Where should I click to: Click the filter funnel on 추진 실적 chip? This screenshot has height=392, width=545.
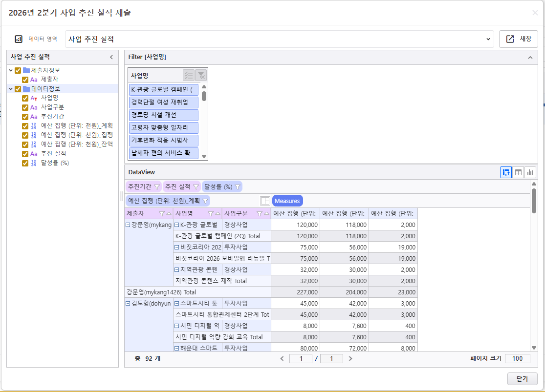click(x=196, y=187)
